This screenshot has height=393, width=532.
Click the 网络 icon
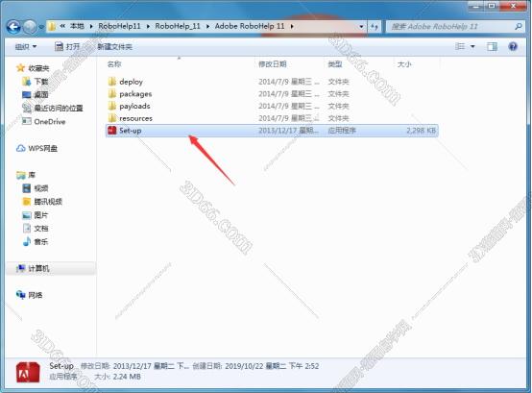pos(21,295)
